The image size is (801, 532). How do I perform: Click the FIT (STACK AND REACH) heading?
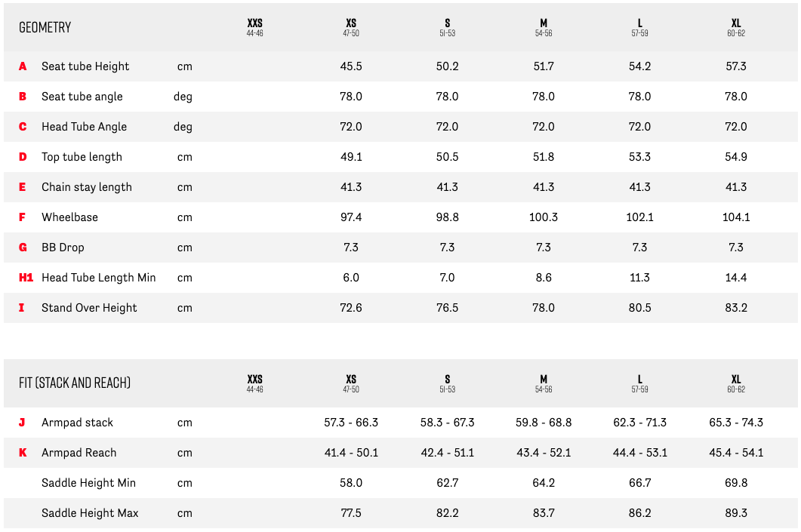click(x=75, y=383)
